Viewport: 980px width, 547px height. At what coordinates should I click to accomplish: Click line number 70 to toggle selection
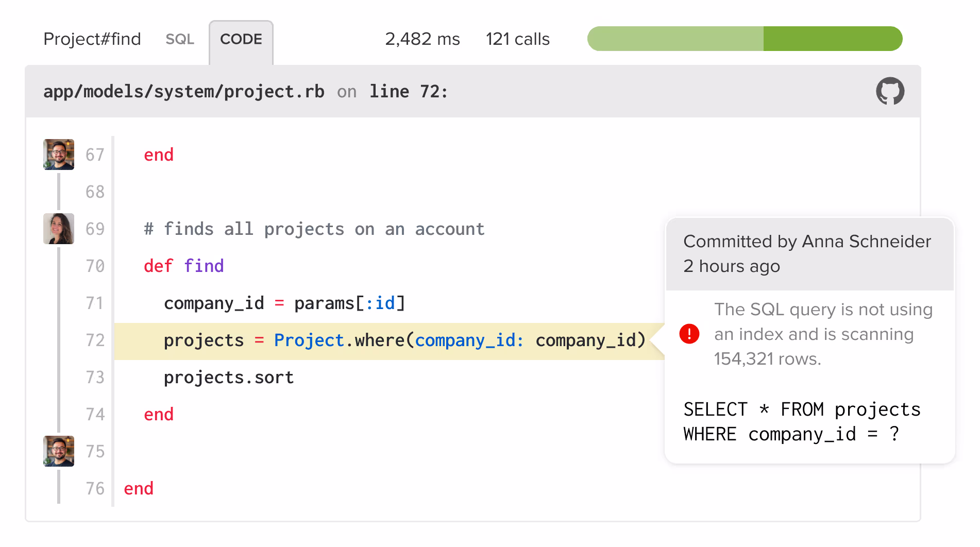coord(94,266)
